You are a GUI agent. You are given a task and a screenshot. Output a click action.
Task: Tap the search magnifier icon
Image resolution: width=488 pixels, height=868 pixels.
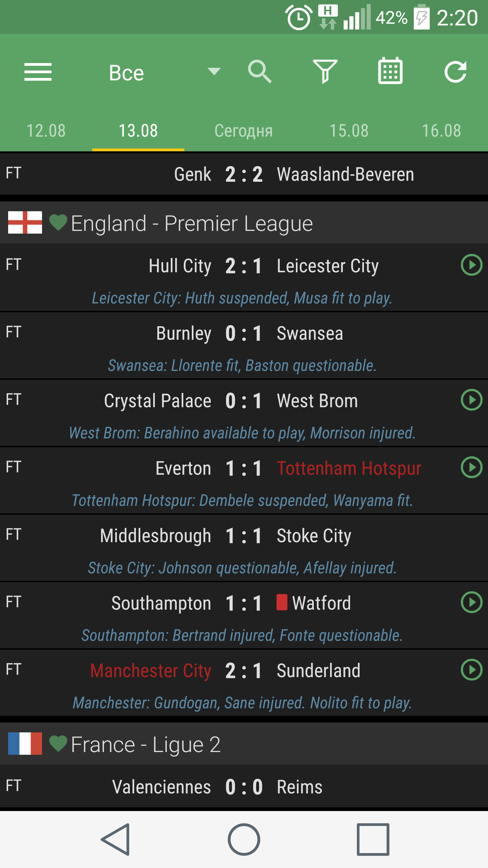260,72
